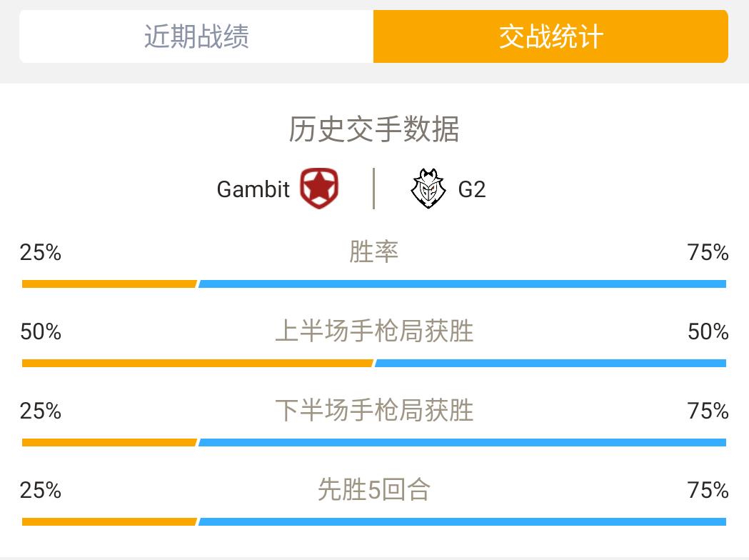
Task: Click G2's 75% win rate value
Action: click(x=708, y=252)
